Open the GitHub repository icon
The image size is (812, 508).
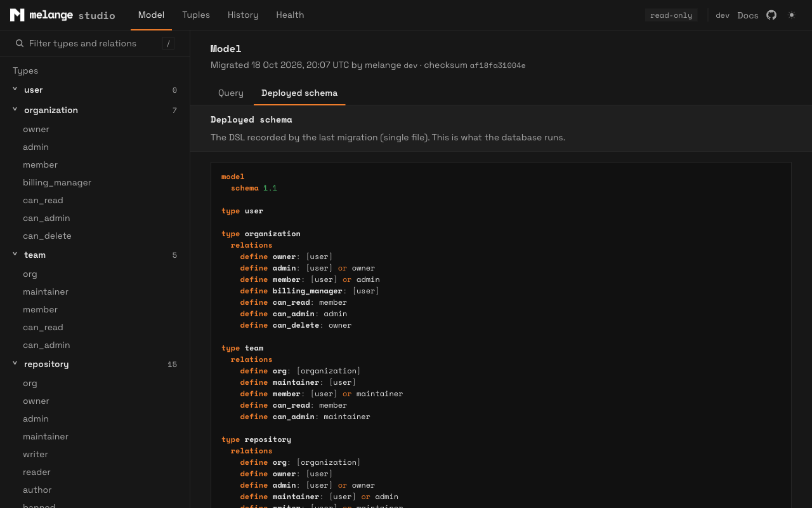click(771, 15)
